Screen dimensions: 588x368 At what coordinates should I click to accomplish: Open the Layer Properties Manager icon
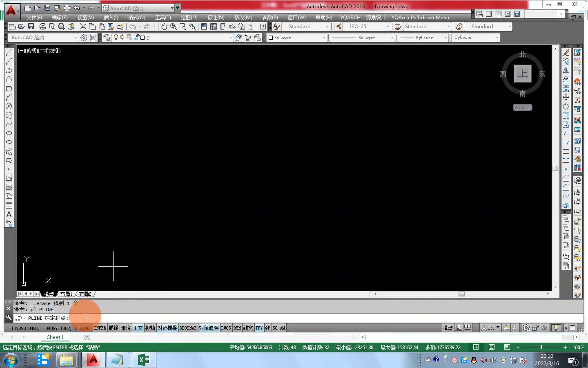107,38
